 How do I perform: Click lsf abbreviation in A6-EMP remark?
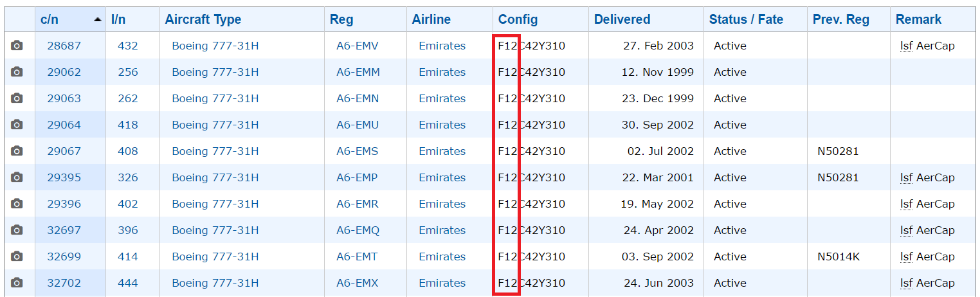(907, 177)
